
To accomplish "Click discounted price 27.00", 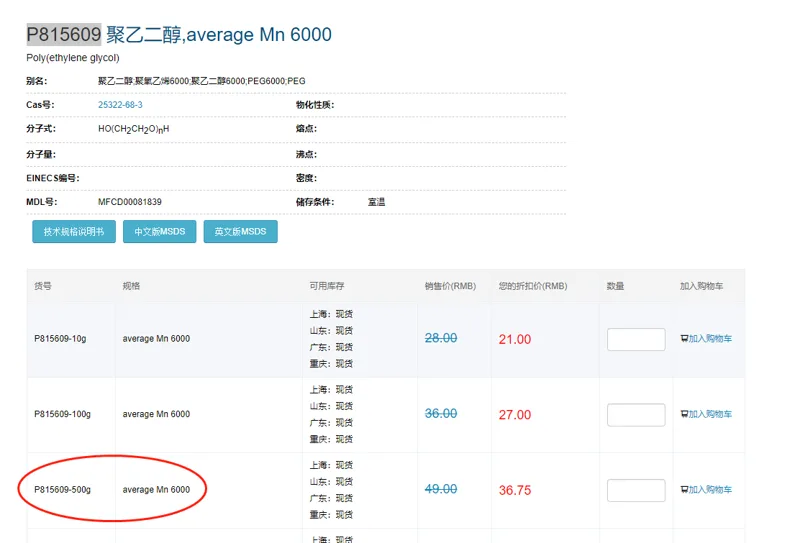I will click(x=515, y=415).
